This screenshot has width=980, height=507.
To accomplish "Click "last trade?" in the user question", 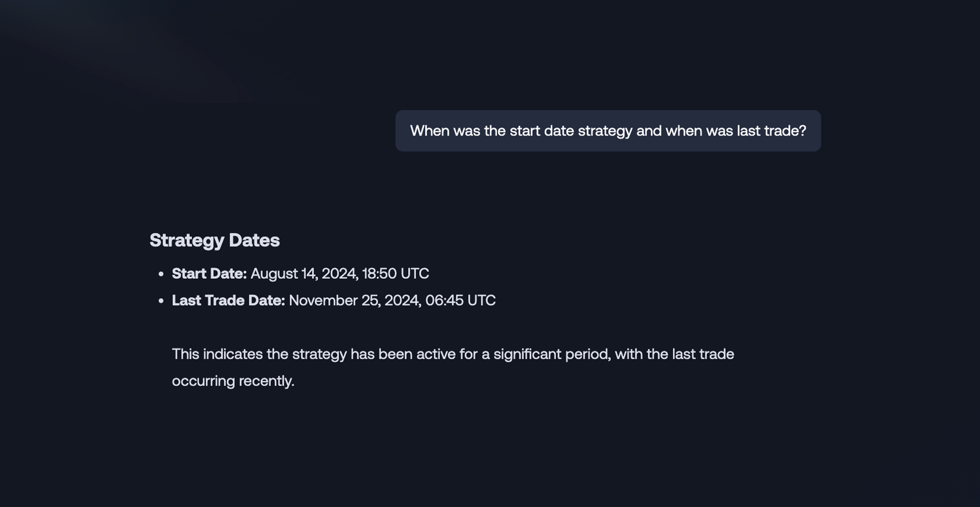I will 771,131.
